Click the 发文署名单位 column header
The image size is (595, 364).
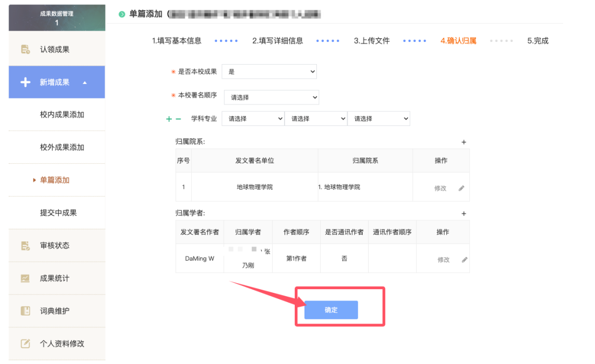[x=254, y=160]
